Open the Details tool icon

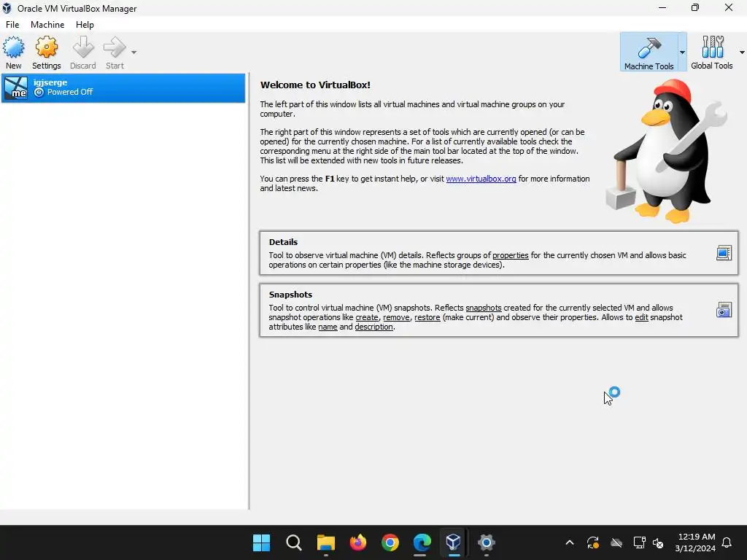coord(724,253)
